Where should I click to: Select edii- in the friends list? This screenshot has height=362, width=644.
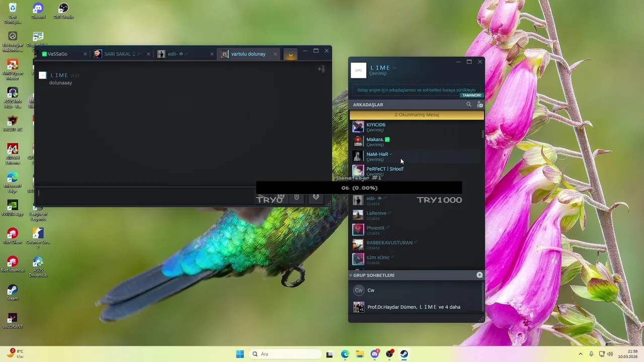[x=416, y=200]
